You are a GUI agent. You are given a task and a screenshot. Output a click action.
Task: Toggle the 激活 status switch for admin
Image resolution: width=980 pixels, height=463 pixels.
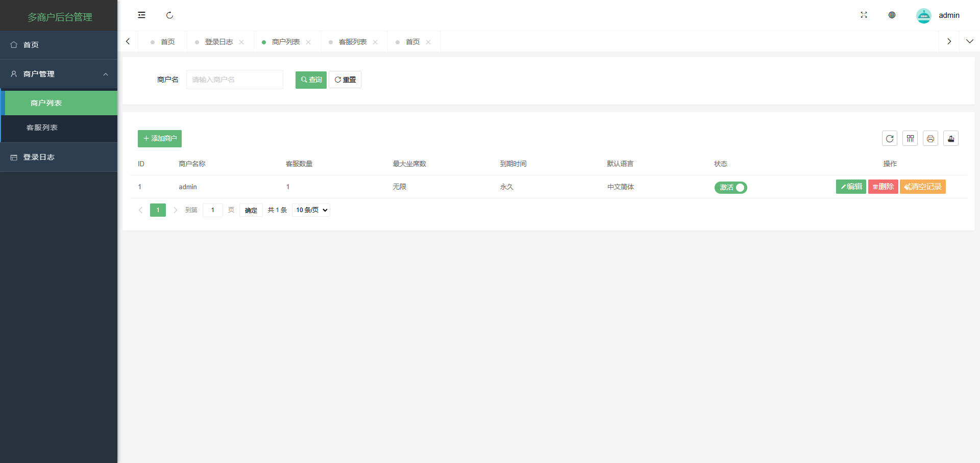tap(731, 187)
